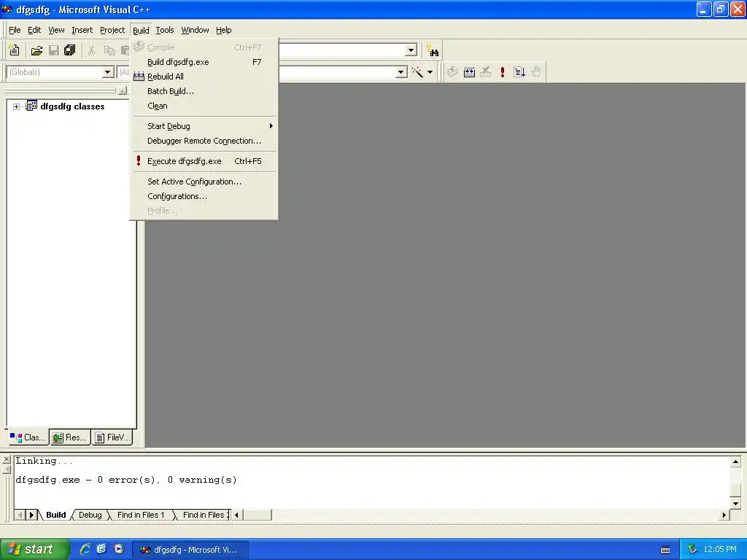
Task: Click the Stop Build icon in minibar
Action: pyautogui.click(x=485, y=72)
